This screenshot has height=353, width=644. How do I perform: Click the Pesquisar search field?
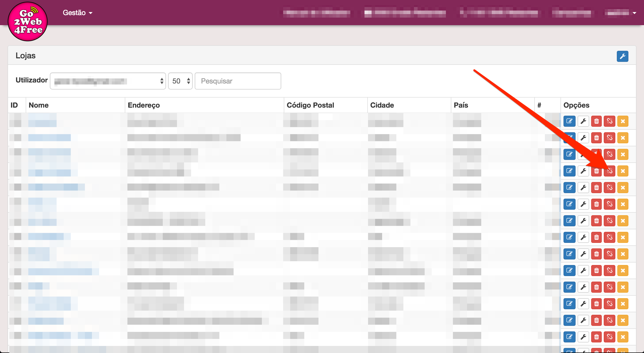tap(238, 81)
